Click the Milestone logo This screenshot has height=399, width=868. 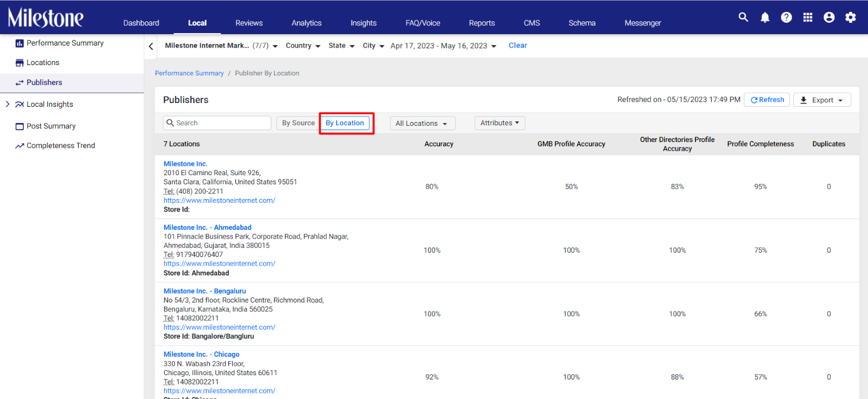pyautogui.click(x=46, y=17)
